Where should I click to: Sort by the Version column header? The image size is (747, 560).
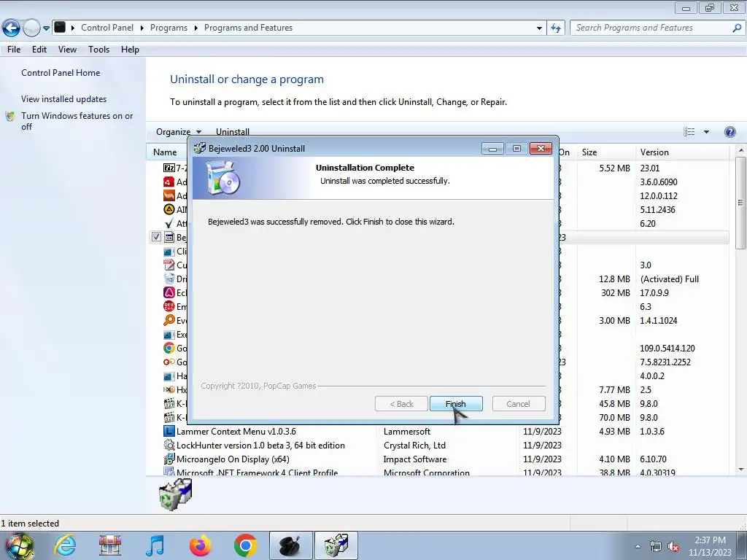(x=654, y=152)
